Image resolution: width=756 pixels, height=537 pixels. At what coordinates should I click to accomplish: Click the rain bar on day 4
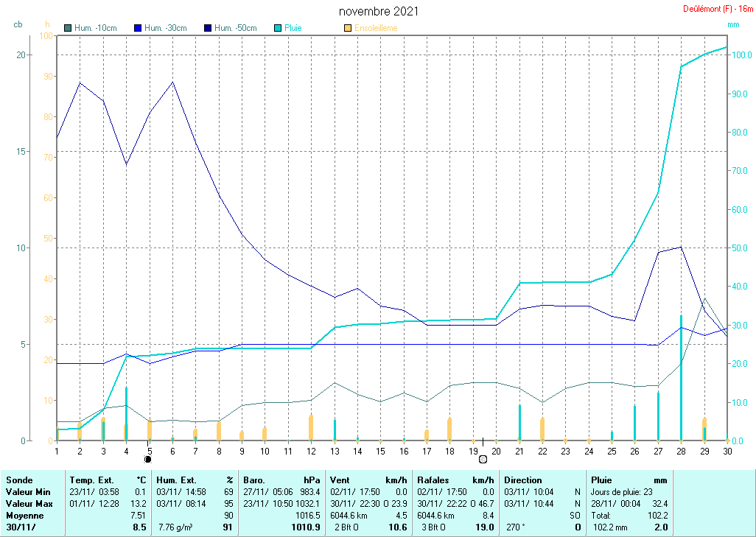(126, 414)
